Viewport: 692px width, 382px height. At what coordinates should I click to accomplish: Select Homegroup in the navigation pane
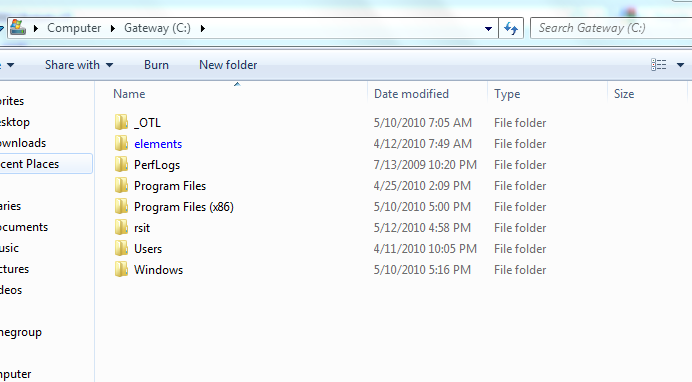coord(21,332)
